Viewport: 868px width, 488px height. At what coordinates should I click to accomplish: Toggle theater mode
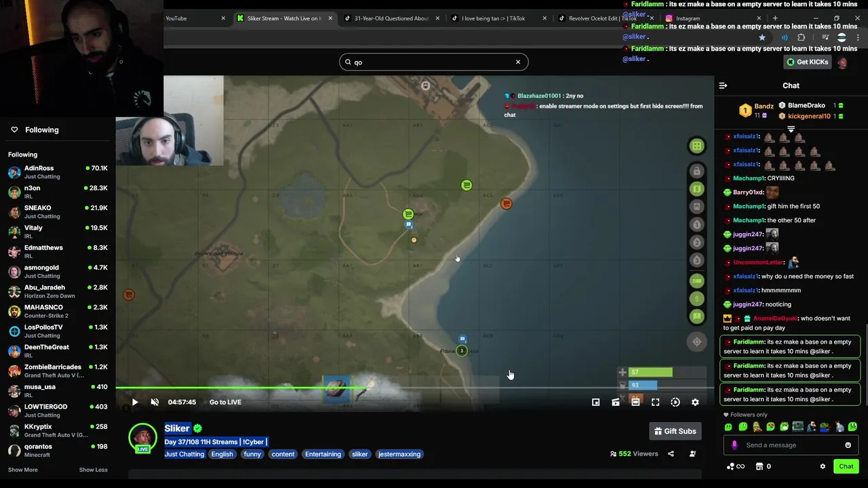(x=635, y=402)
